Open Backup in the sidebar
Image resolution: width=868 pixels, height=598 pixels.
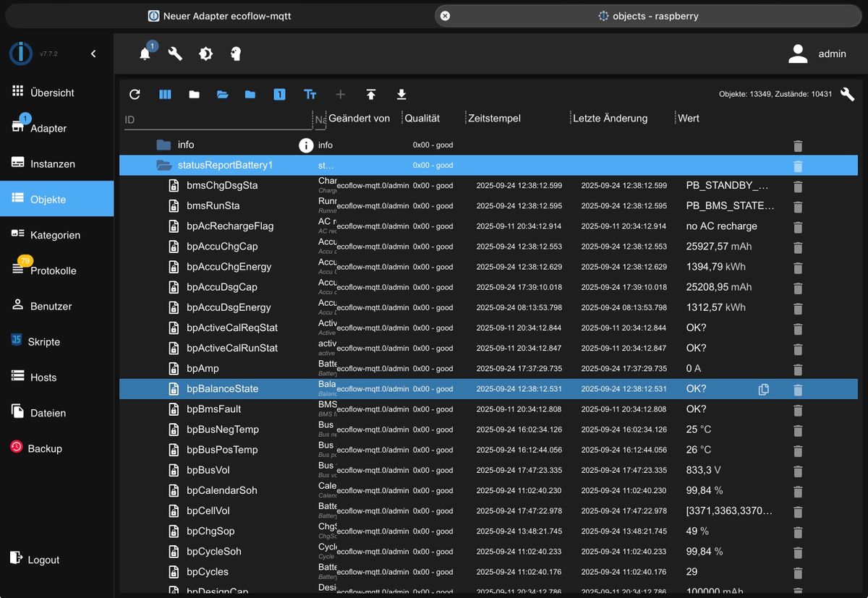(x=56, y=448)
